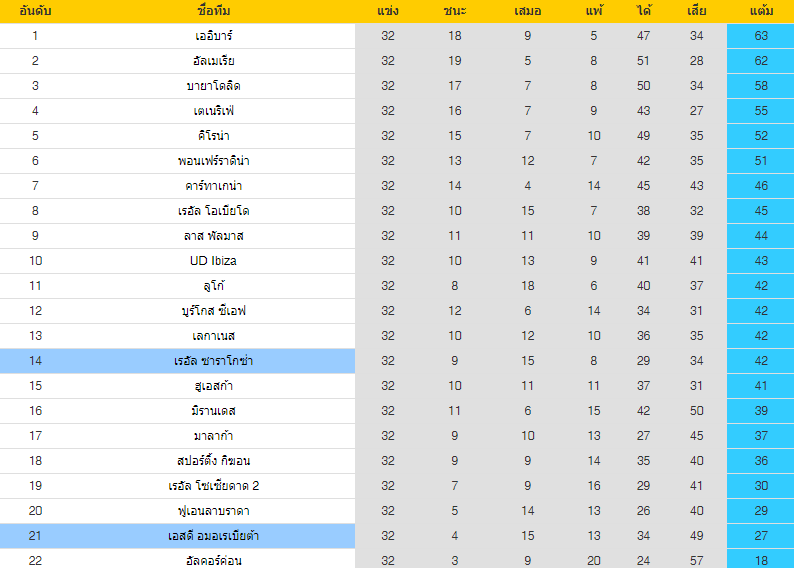Click the ชนะ wins column header
The height and width of the screenshot is (568, 794).
455,11
